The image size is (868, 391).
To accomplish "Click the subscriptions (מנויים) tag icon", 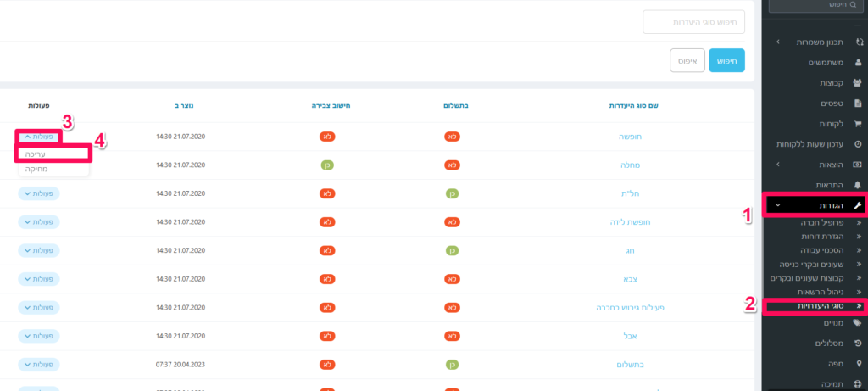I will (x=858, y=323).
